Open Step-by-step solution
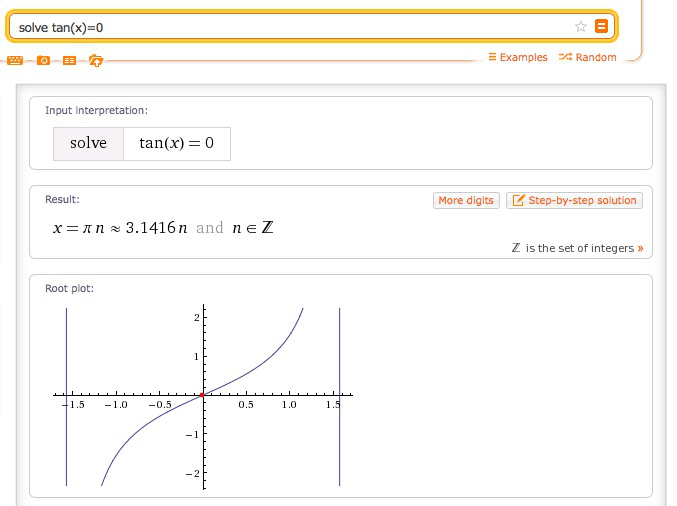The width and height of the screenshot is (677, 506). click(574, 200)
